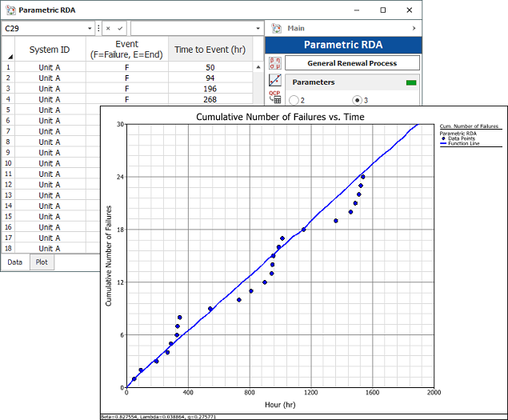Screen dimensions: 508x420
Task: Switch to the Plot tab
Action: tap(42, 262)
